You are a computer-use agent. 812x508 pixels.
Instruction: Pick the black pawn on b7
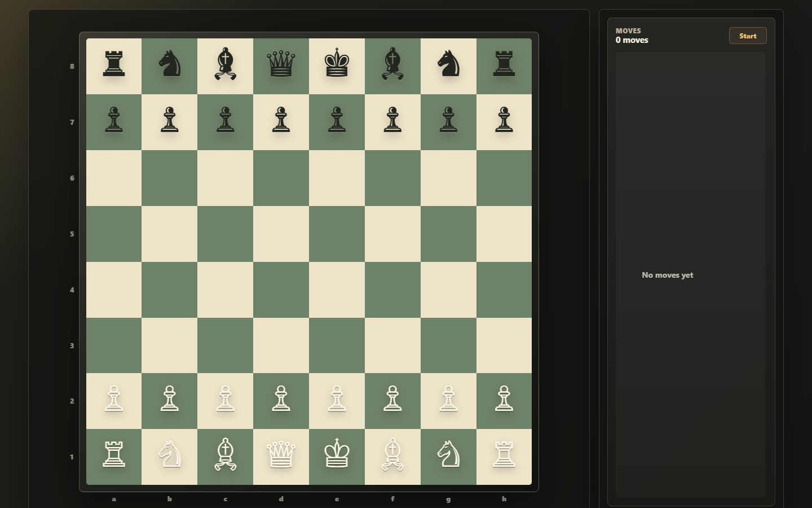[170, 122]
